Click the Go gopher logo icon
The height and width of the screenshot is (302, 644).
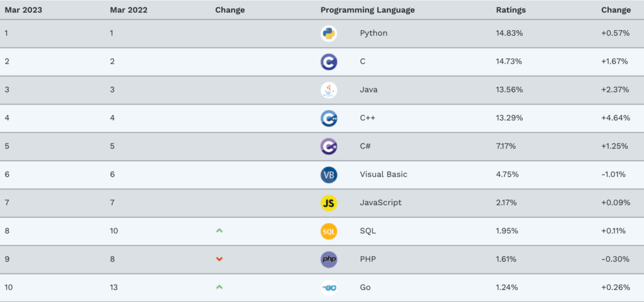(328, 288)
